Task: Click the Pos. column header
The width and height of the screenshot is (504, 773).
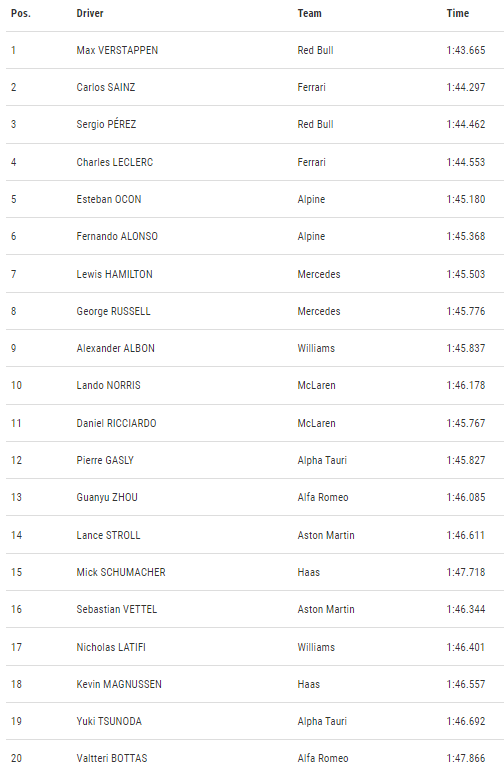Action: [x=21, y=13]
